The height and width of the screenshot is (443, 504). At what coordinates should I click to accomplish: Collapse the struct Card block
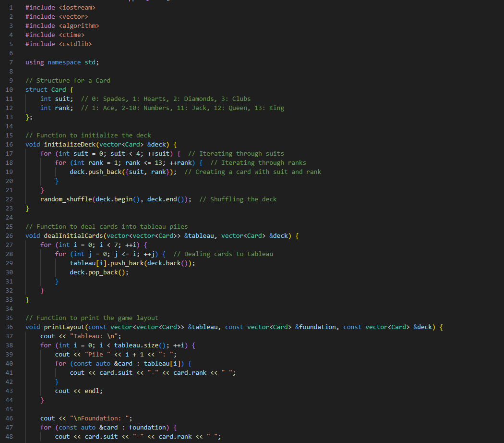18,89
